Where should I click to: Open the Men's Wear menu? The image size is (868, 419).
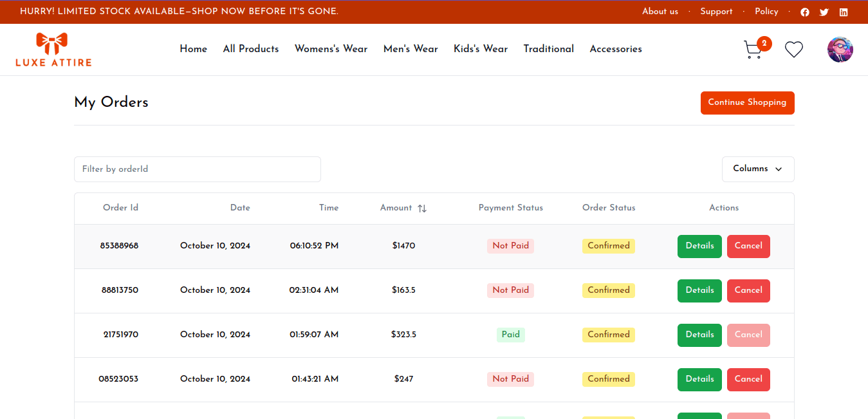click(x=411, y=49)
